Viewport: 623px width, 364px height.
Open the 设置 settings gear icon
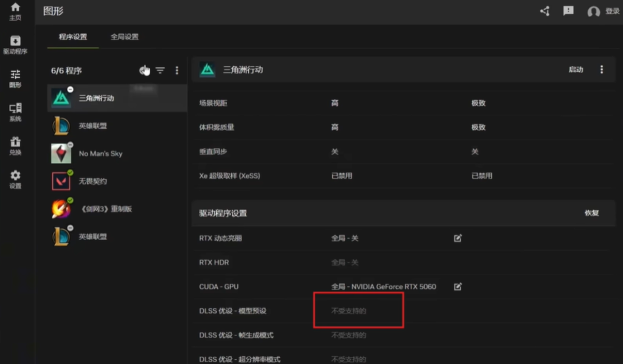point(15,179)
